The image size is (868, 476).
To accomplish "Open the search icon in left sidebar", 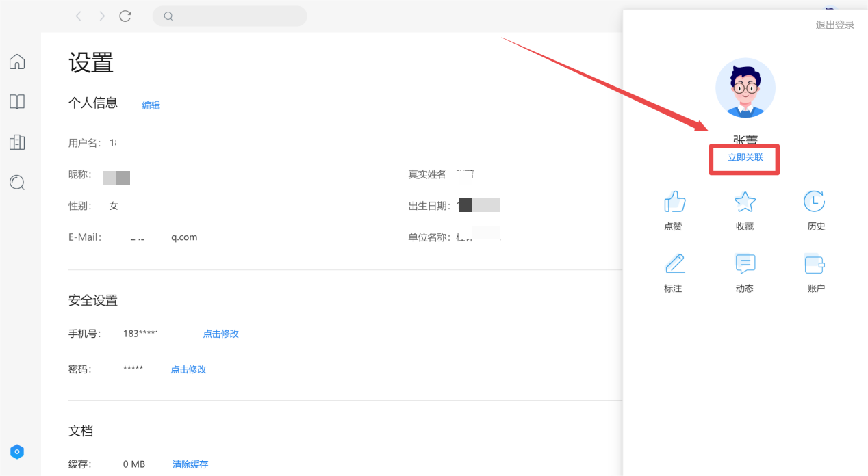I will 17,183.
